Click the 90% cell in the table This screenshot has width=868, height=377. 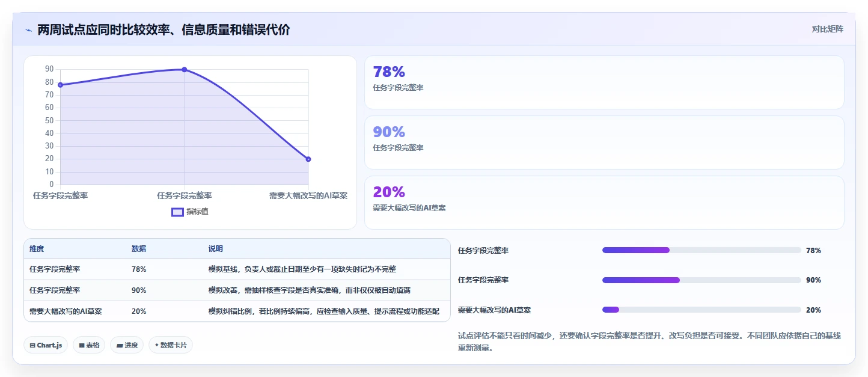tap(139, 290)
